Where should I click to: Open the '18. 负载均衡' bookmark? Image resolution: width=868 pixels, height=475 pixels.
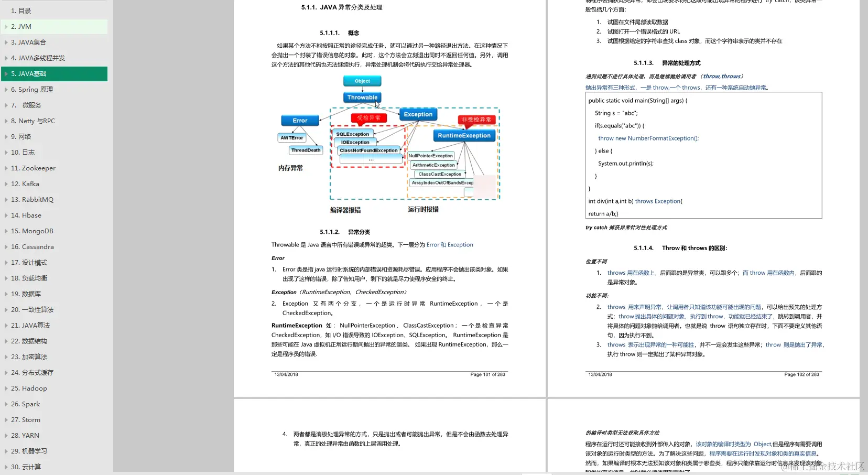(29, 278)
